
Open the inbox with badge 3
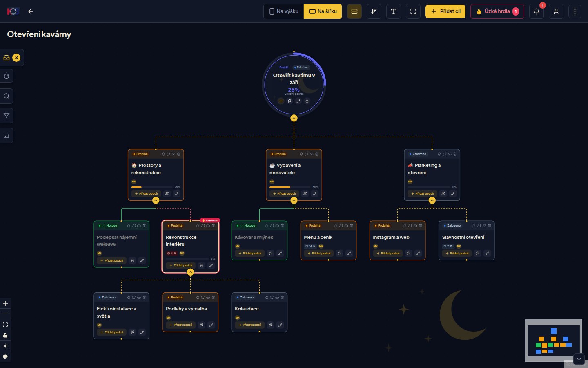pos(11,58)
